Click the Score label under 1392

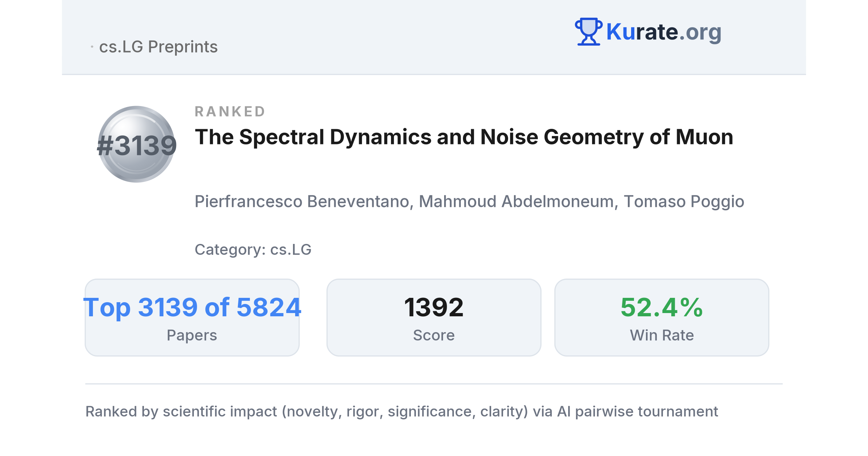pos(434,335)
